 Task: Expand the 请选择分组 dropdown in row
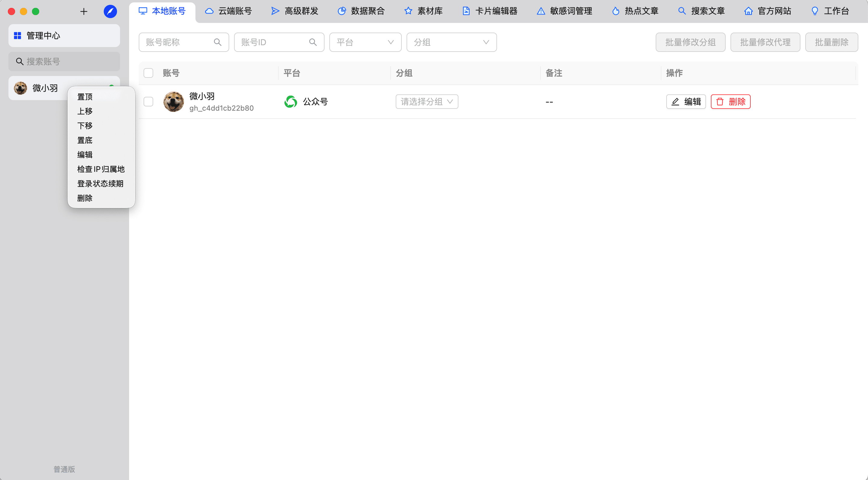coord(426,102)
